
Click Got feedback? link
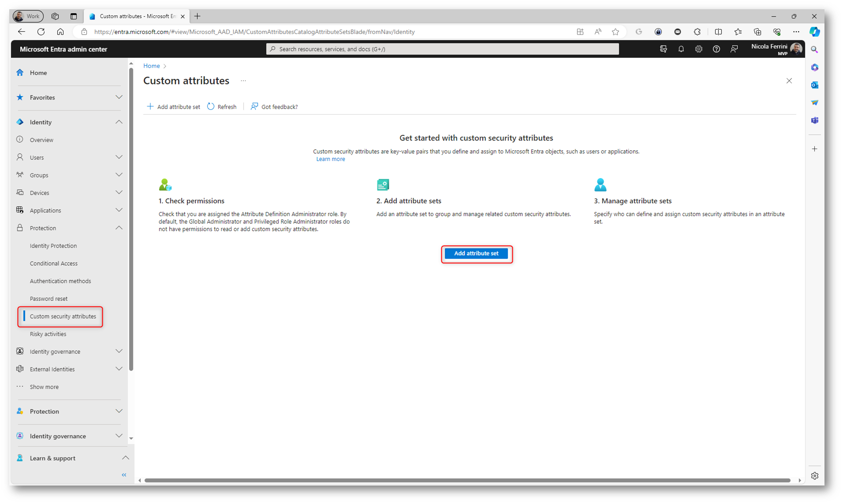[274, 107]
